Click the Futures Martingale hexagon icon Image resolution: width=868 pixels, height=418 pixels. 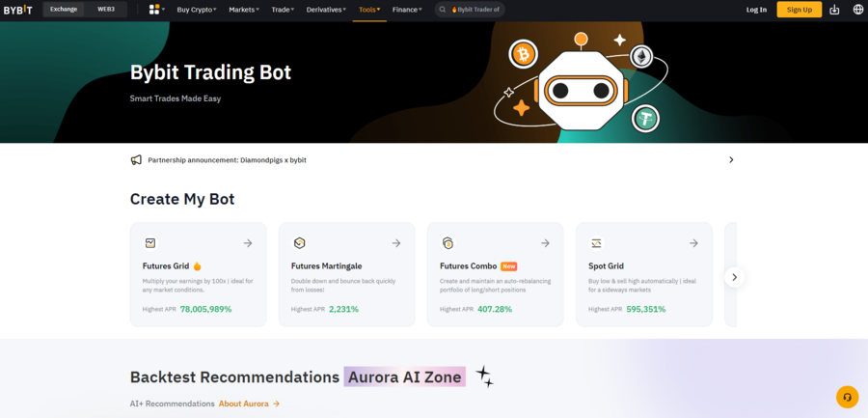(299, 243)
